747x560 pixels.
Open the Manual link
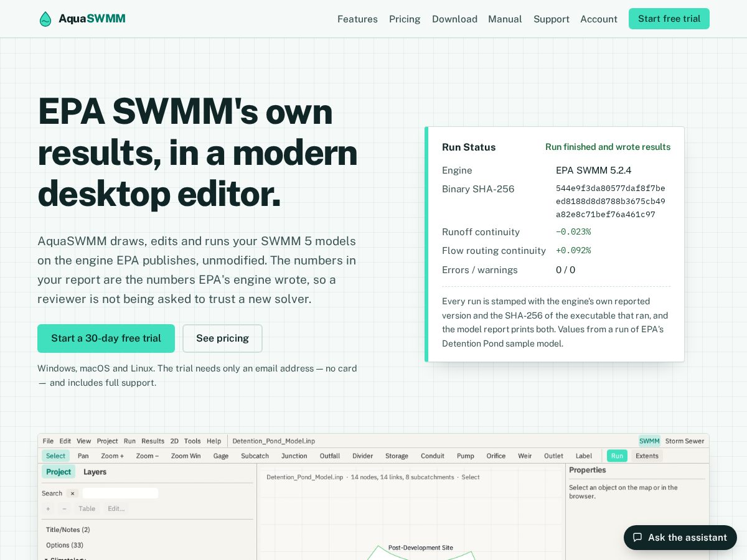(x=505, y=19)
